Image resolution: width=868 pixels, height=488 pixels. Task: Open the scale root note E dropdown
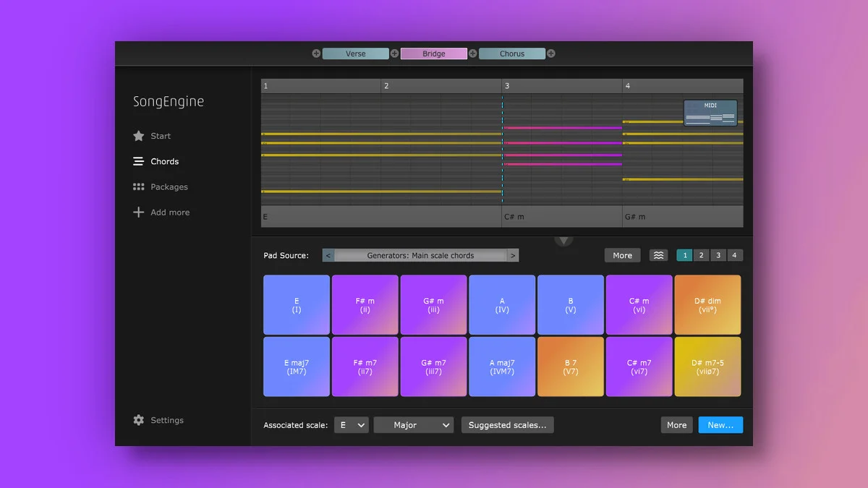click(x=352, y=425)
